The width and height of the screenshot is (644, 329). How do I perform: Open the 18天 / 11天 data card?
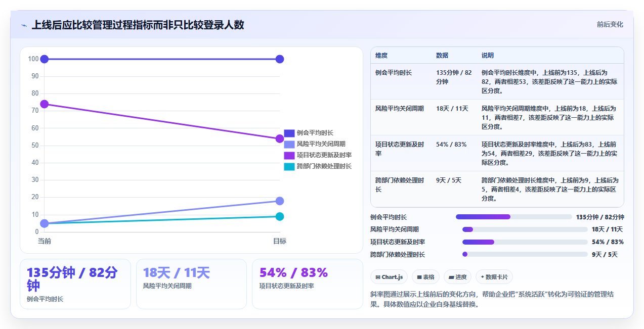coord(191,284)
